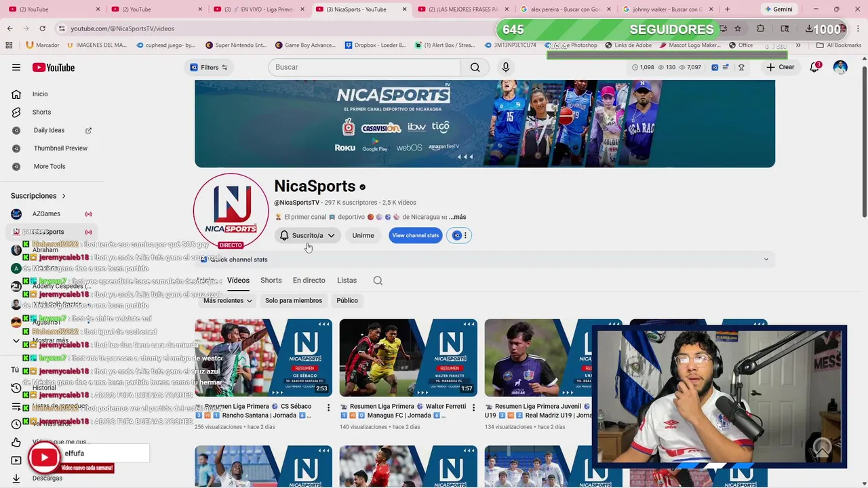Click the address bar URL
The height and width of the screenshot is (488, 868).
[122, 28]
